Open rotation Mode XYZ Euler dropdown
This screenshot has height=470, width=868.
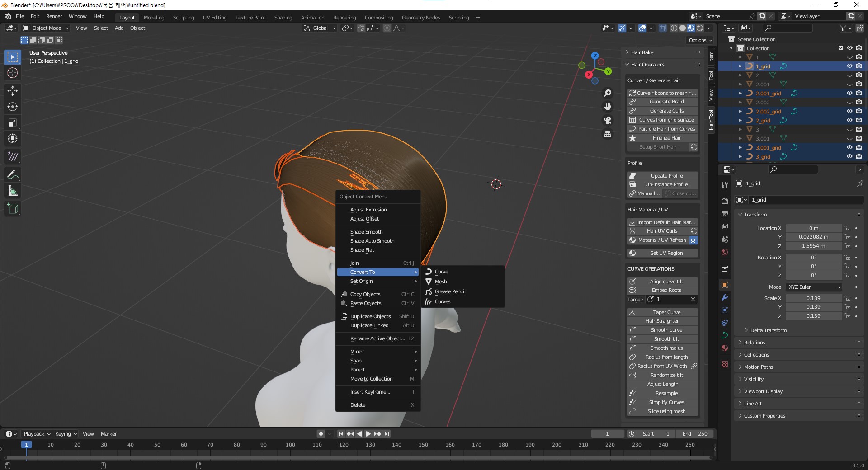tap(814, 287)
